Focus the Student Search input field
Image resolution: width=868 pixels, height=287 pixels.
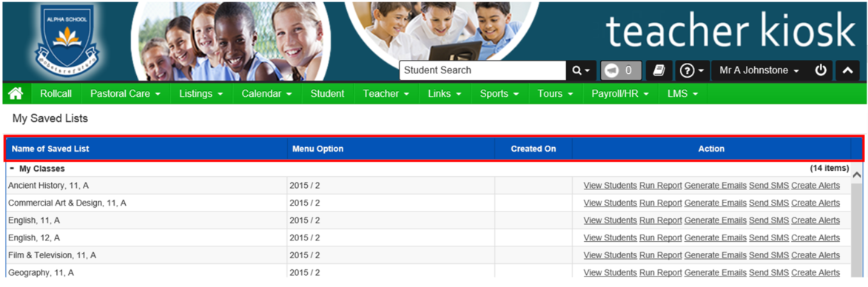(482, 71)
